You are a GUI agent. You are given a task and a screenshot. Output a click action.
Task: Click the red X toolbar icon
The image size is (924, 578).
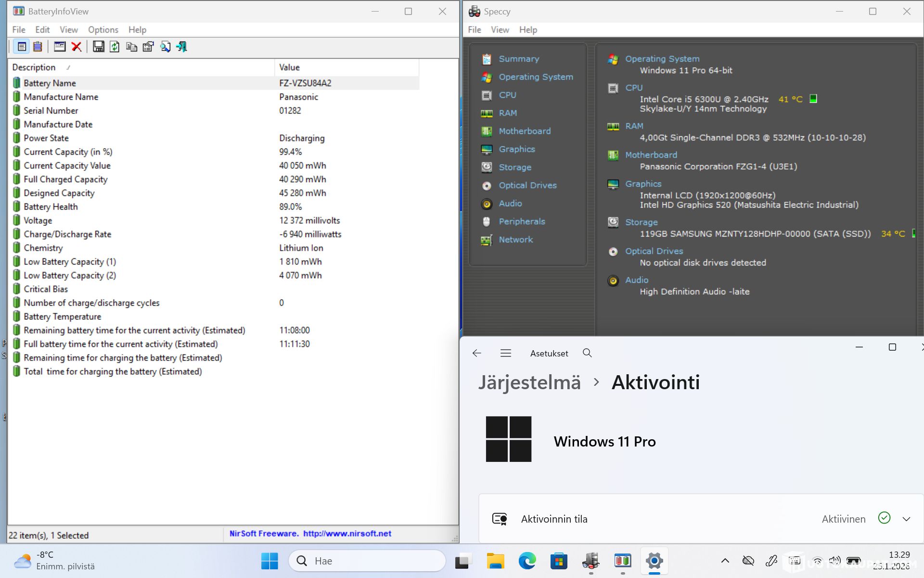76,47
